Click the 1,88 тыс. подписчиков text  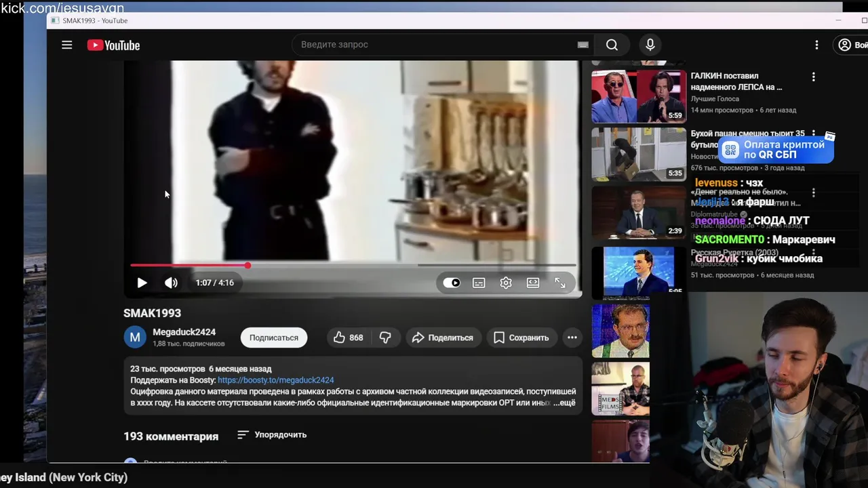(189, 344)
